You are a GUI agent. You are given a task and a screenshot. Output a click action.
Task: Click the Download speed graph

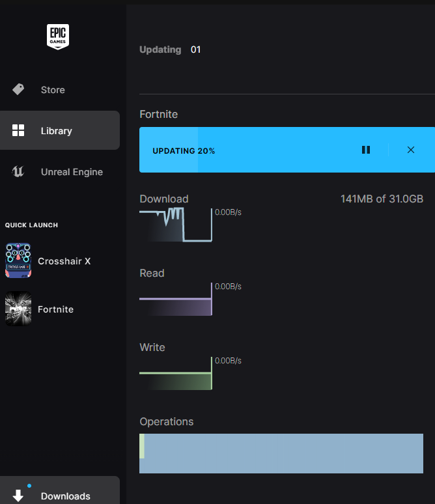click(176, 225)
